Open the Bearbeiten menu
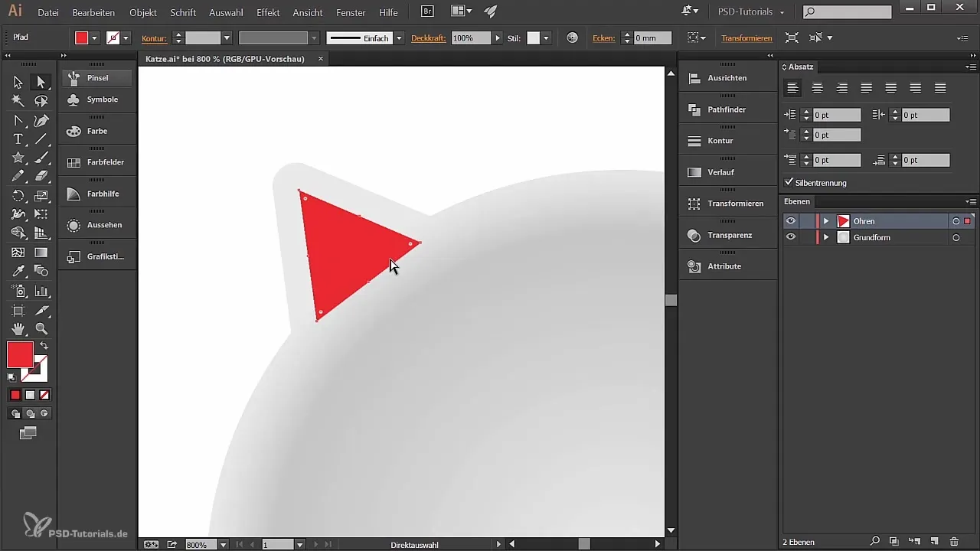This screenshot has width=980, height=551. [93, 12]
